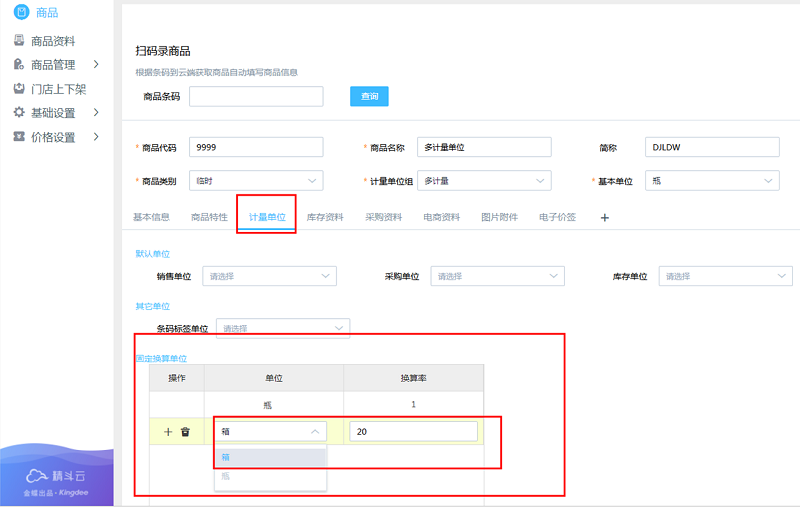This screenshot has width=800, height=508.
Task: Click the 换算率 field showing 20
Action: (x=413, y=432)
